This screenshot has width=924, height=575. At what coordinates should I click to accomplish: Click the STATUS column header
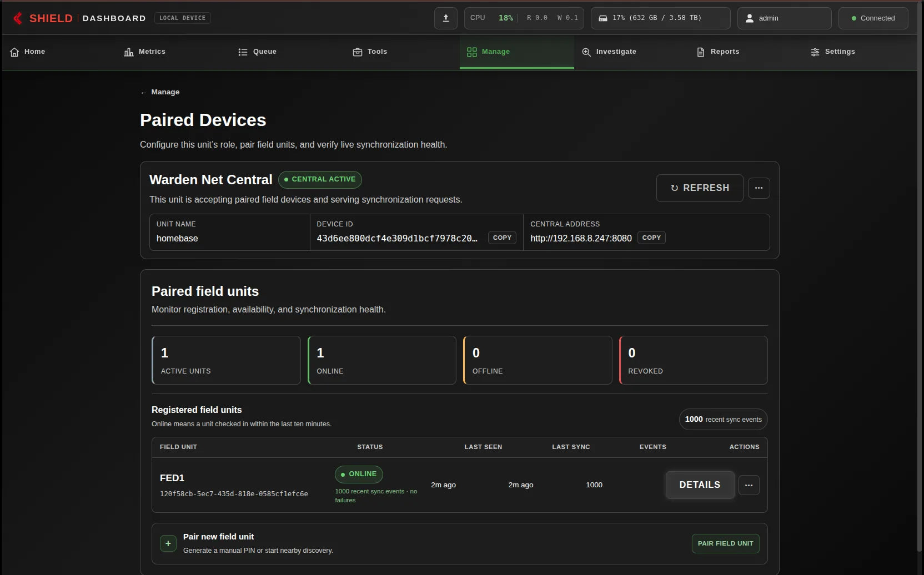pos(370,447)
